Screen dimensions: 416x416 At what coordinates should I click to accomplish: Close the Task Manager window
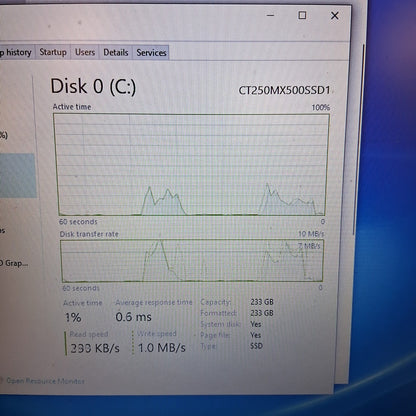[335, 15]
